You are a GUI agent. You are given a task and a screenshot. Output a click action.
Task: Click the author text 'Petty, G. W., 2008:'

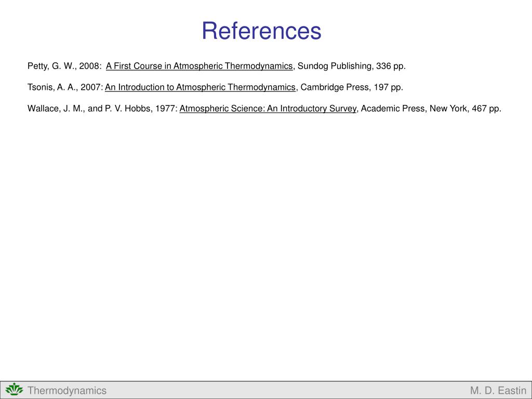[64, 66]
